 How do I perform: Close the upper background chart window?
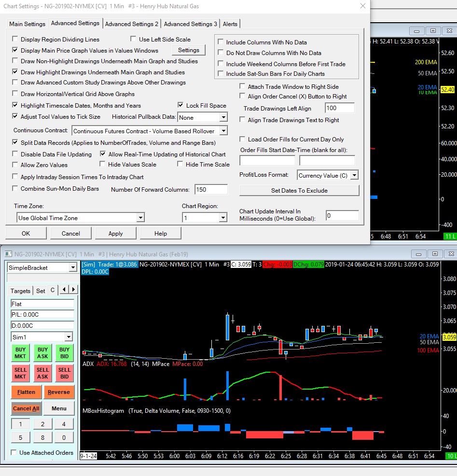[x=449, y=31]
